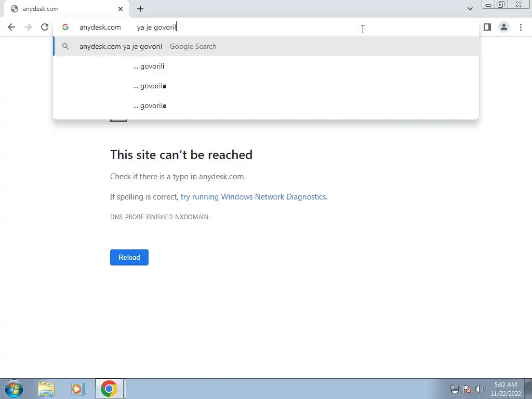
Task: Click the Show desktop strip
Action: click(528, 389)
